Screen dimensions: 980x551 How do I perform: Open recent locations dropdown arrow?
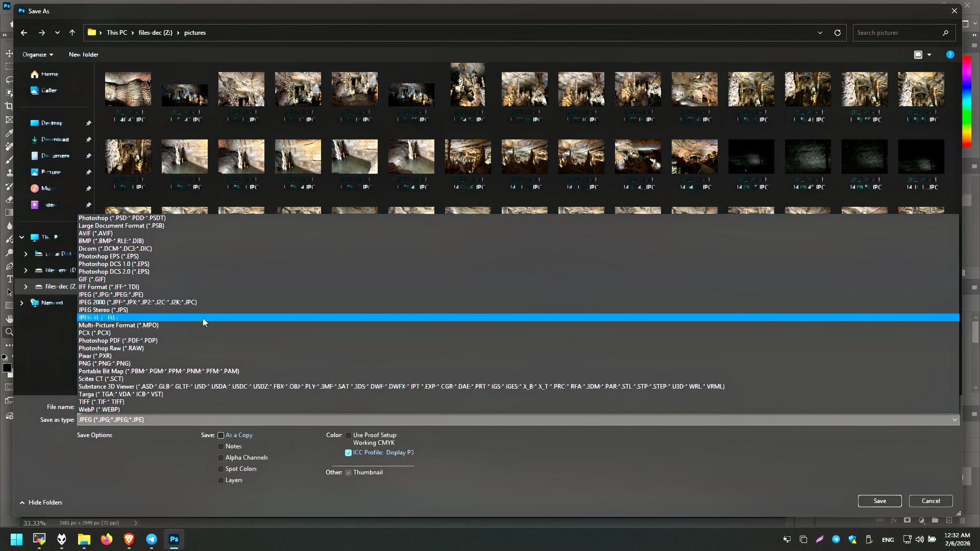pos(57,33)
